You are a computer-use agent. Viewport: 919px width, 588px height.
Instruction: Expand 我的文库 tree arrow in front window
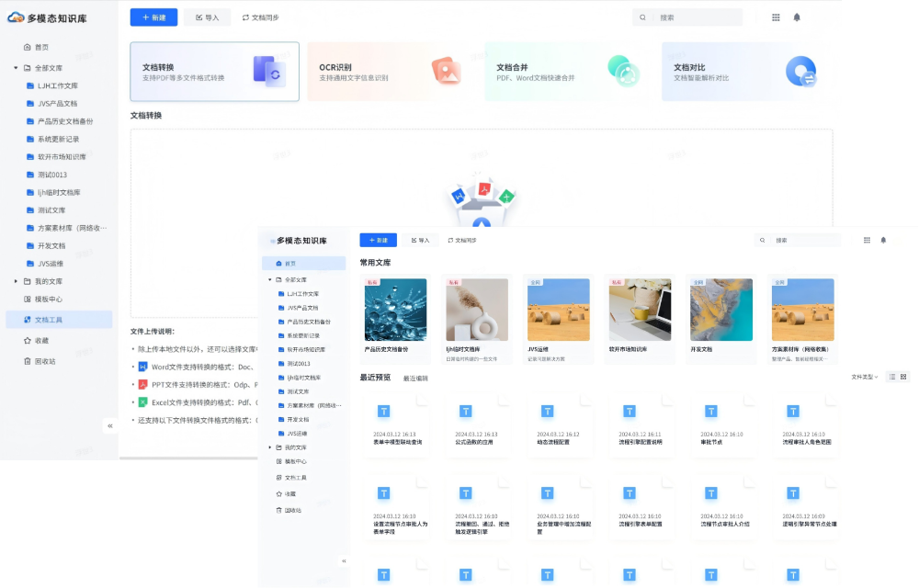[270, 447]
